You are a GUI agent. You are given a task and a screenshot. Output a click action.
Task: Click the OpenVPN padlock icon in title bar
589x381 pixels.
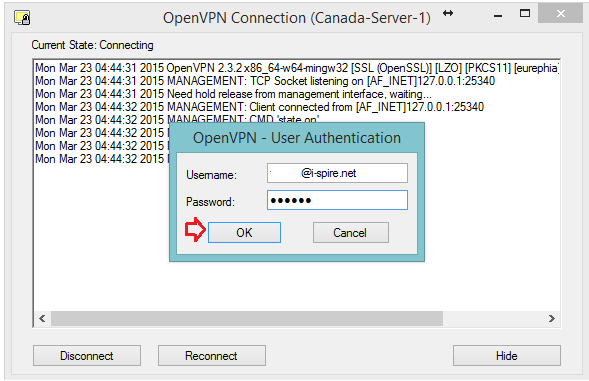tap(22, 18)
